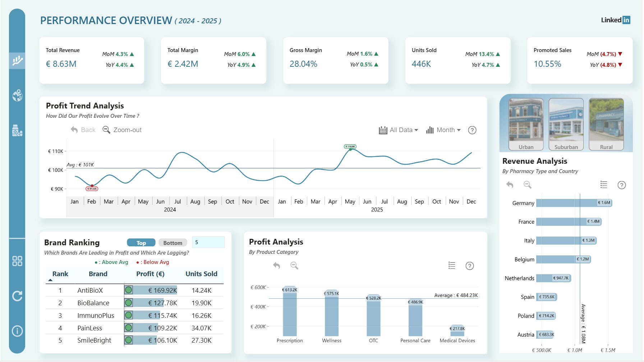The height and width of the screenshot is (362, 644).
Task: Open the LinkedIn link at top right
Action: click(x=615, y=20)
